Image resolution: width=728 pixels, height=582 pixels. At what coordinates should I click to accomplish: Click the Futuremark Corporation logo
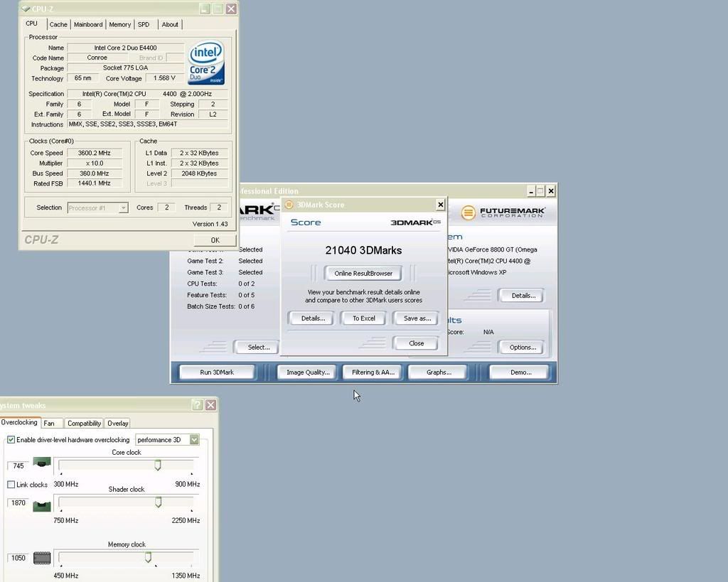point(503,212)
